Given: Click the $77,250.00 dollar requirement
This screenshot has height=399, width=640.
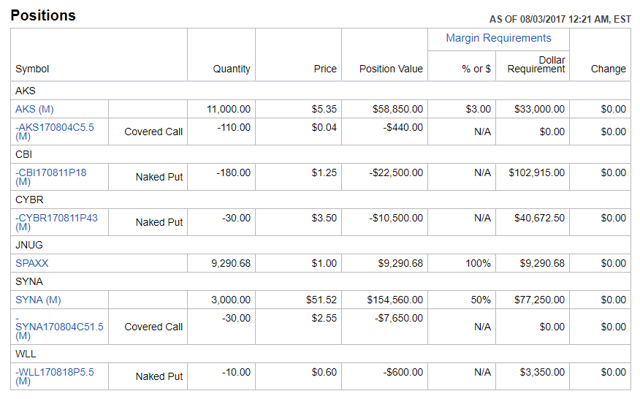Looking at the screenshot, I should 539,300.
